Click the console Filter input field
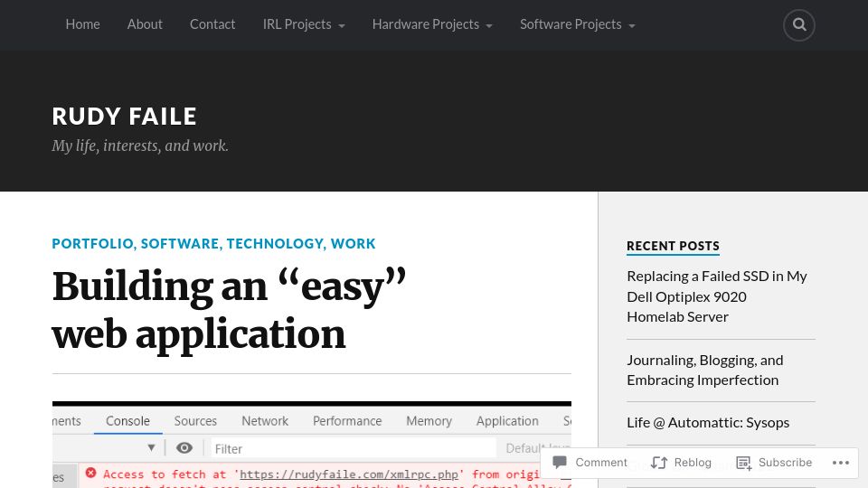868x488 pixels. pyautogui.click(x=354, y=448)
